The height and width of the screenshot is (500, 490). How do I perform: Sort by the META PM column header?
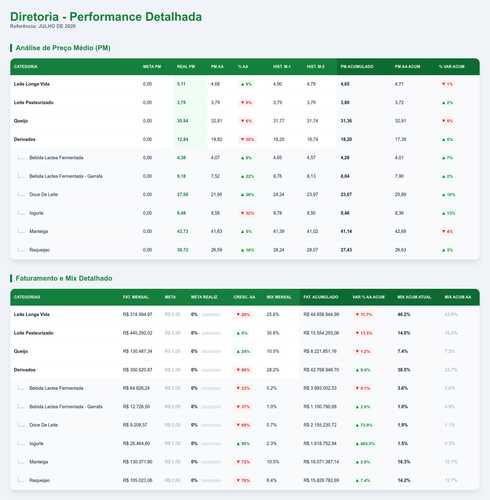click(x=152, y=67)
